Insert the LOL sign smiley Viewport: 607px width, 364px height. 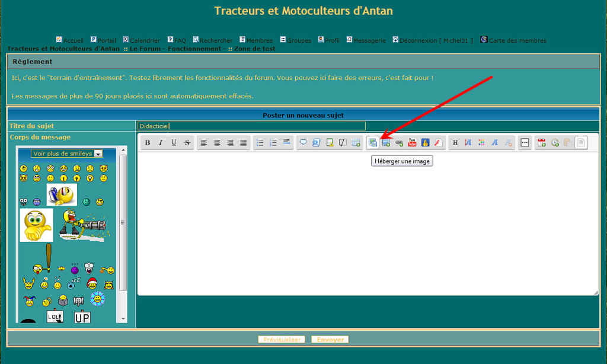(55, 317)
